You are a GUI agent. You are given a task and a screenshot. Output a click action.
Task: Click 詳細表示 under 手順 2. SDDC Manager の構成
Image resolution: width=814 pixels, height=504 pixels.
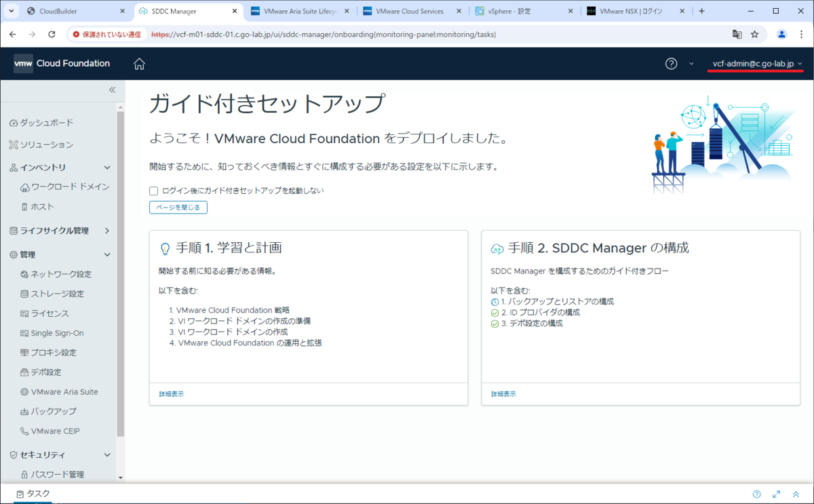503,394
